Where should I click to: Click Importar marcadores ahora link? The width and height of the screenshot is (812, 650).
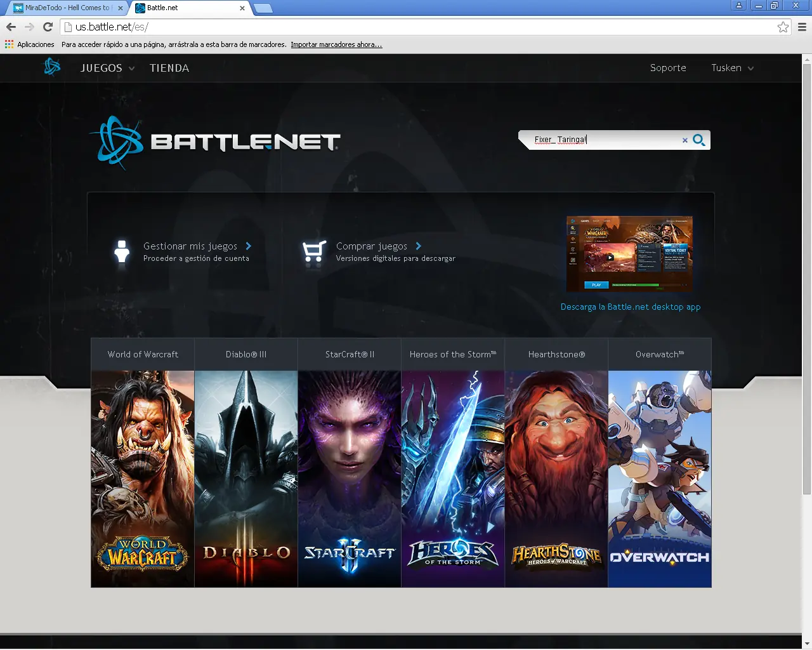click(x=336, y=44)
